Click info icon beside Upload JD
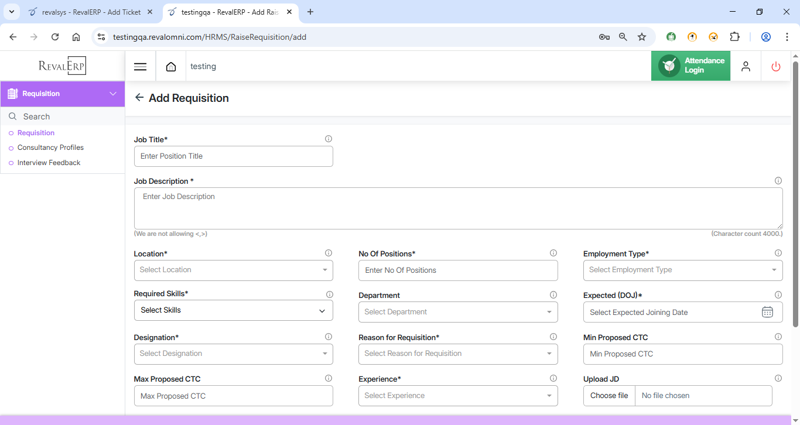 point(778,379)
